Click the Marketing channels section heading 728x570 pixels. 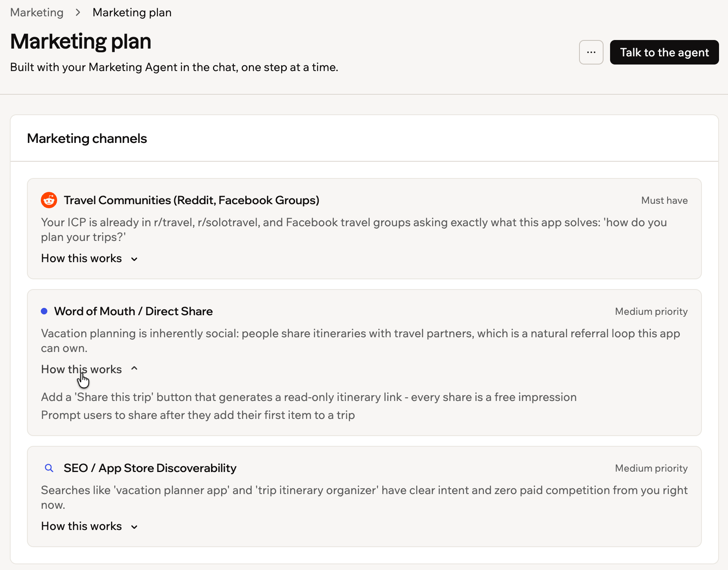tap(87, 138)
